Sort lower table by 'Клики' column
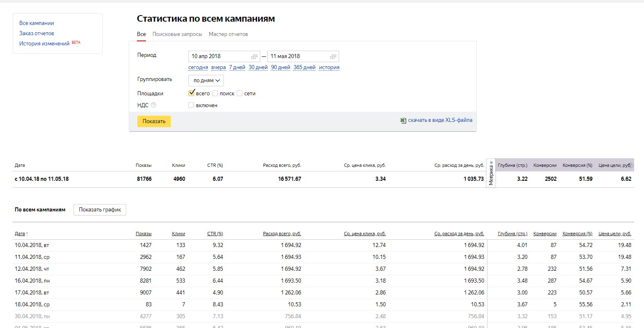The image size is (644, 328). (x=179, y=234)
